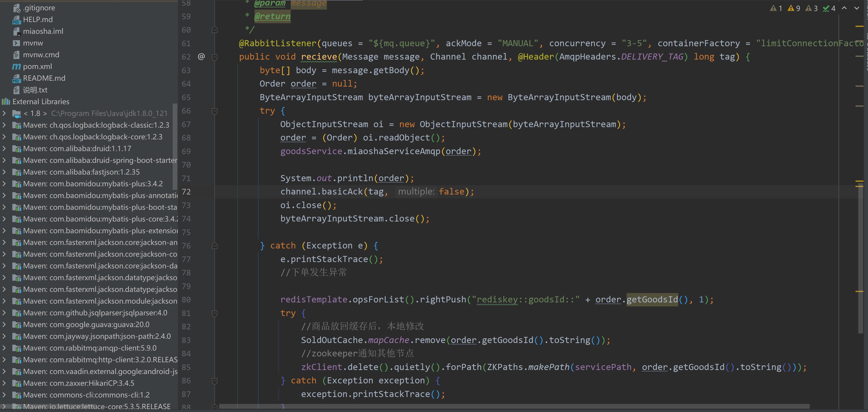Image resolution: width=868 pixels, height=412 pixels.
Task: Collapse the Javadoc fold marker at line 60
Action: (x=215, y=30)
